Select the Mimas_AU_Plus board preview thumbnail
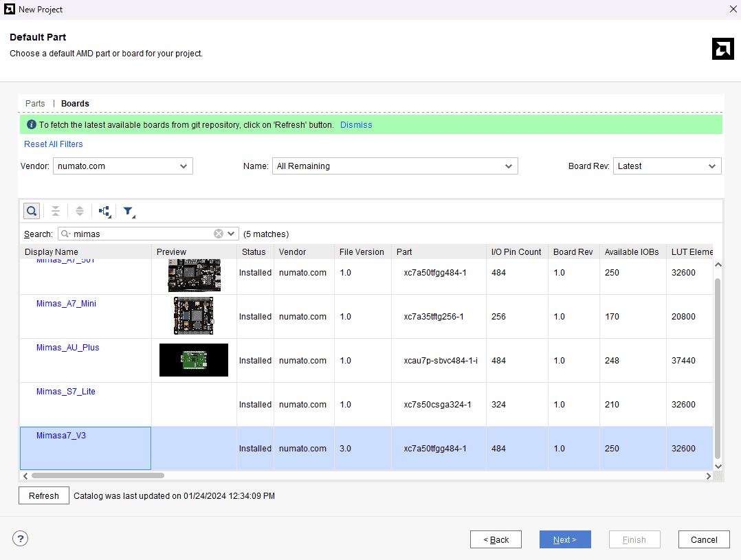This screenshot has width=741, height=560. tap(194, 360)
